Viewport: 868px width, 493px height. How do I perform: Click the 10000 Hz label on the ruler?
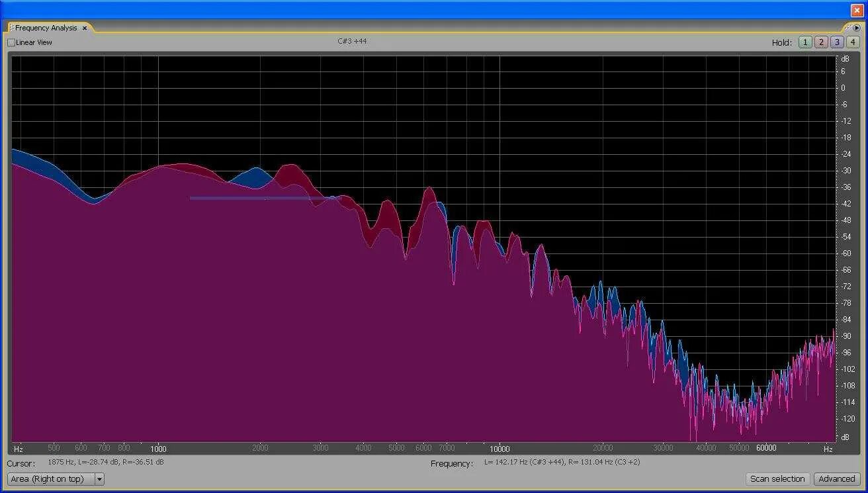tap(499, 448)
